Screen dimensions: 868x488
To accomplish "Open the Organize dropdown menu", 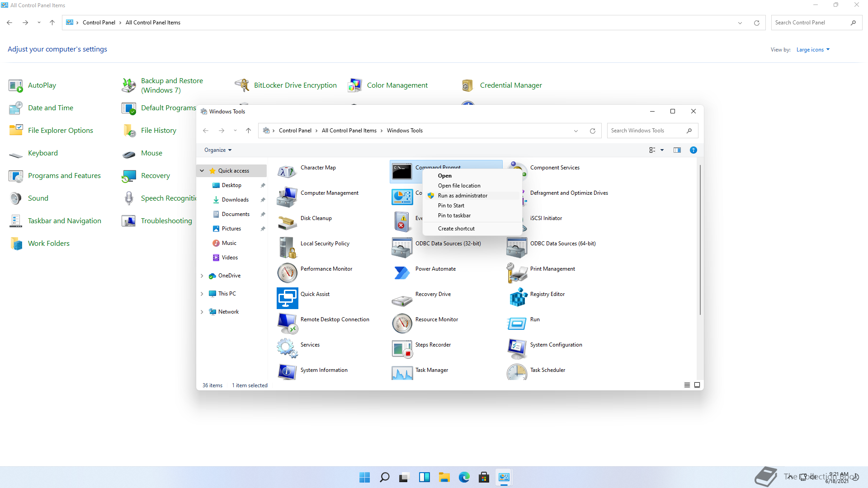I will point(218,150).
